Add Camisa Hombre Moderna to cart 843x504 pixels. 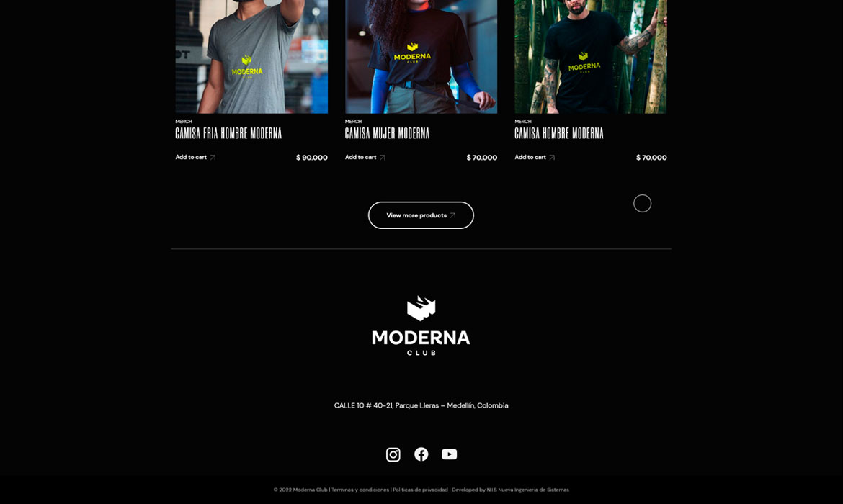[530, 157]
